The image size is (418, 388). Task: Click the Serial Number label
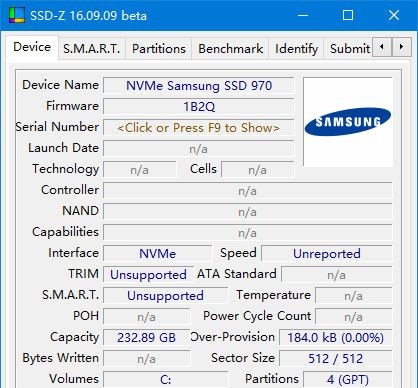pos(57,127)
